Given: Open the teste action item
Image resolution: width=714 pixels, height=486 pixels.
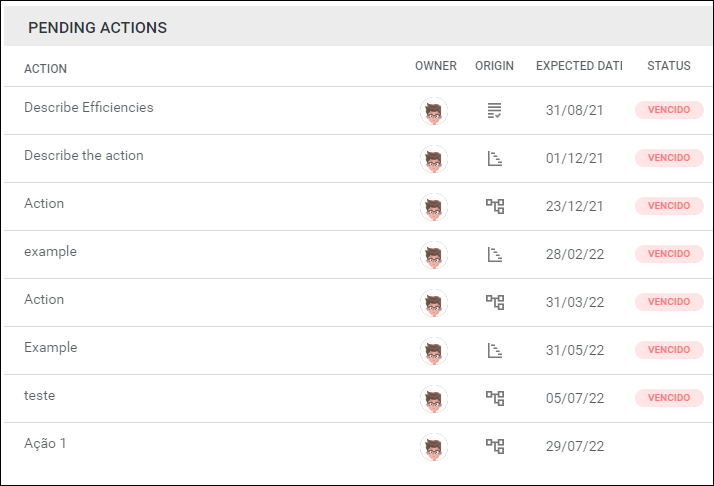Looking at the screenshot, I should point(40,395).
